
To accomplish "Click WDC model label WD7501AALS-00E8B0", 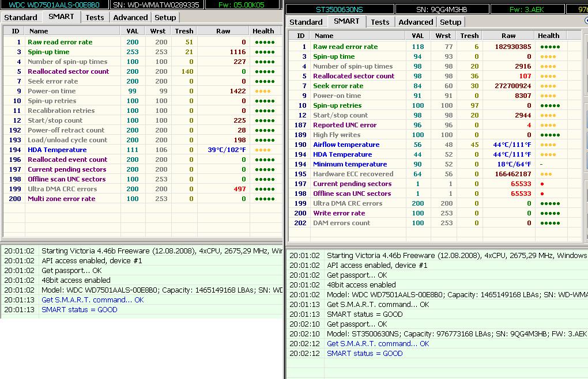I will pyautogui.click(x=54, y=5).
